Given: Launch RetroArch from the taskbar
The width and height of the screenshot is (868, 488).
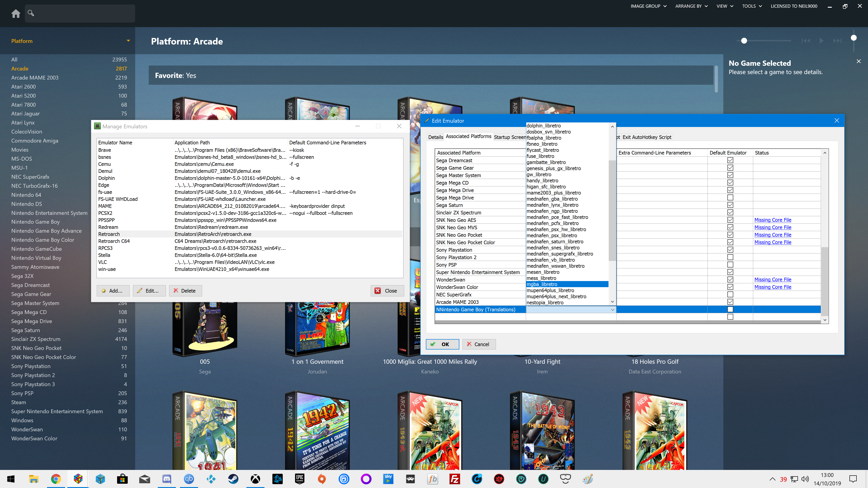Looking at the screenshot, I should [410, 479].
